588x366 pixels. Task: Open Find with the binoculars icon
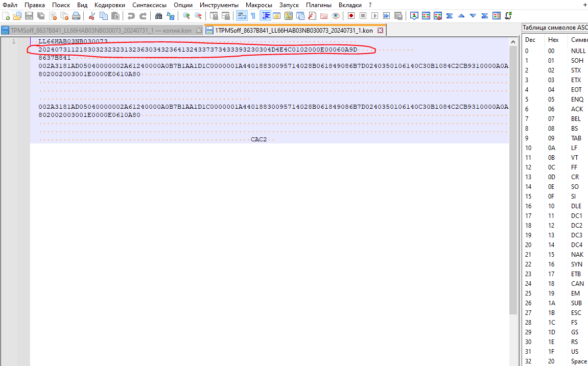coord(158,16)
